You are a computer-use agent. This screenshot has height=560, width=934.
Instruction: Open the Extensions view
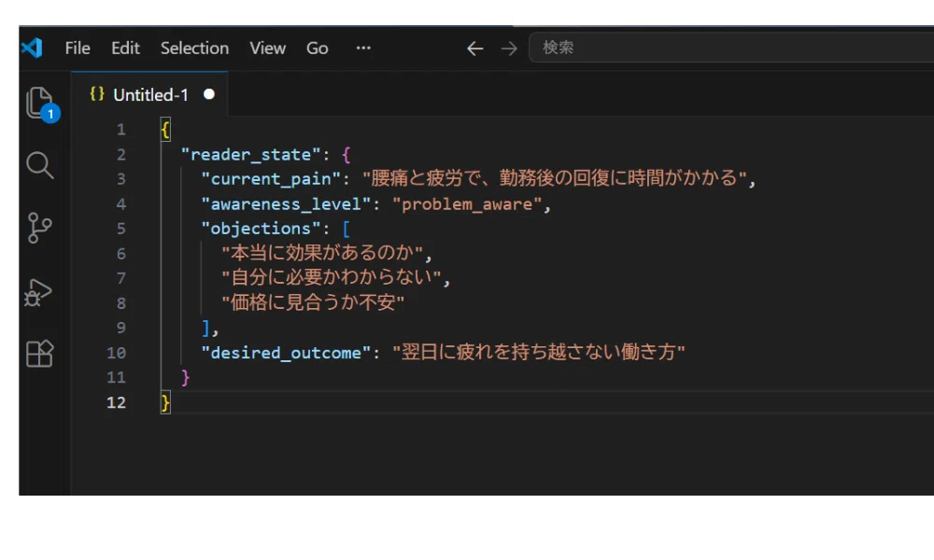(x=40, y=354)
